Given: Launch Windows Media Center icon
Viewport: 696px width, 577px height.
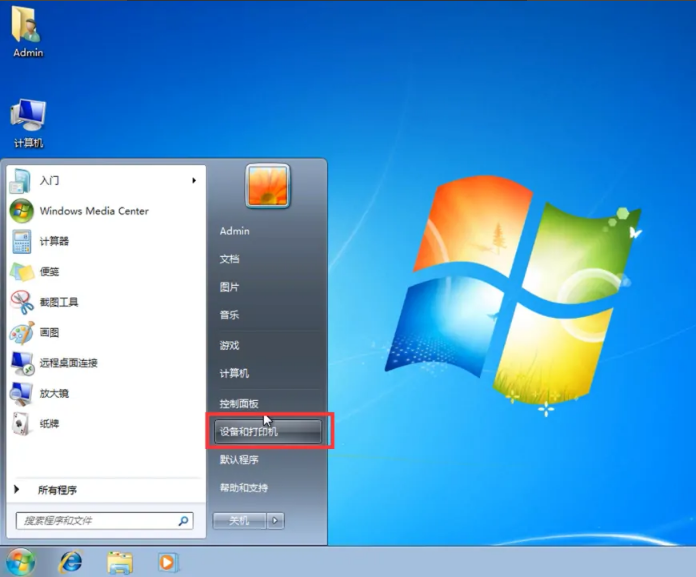Looking at the screenshot, I should [21, 211].
